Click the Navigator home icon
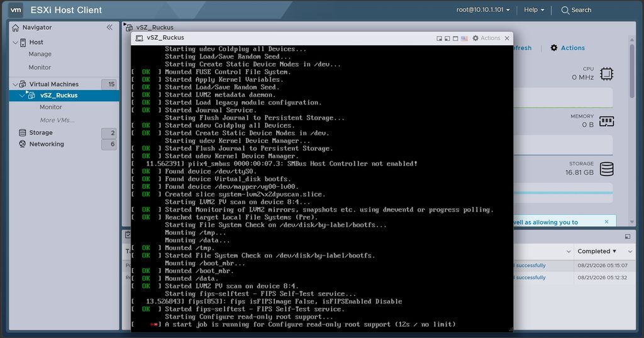The width and height of the screenshot is (644, 338). click(16, 28)
